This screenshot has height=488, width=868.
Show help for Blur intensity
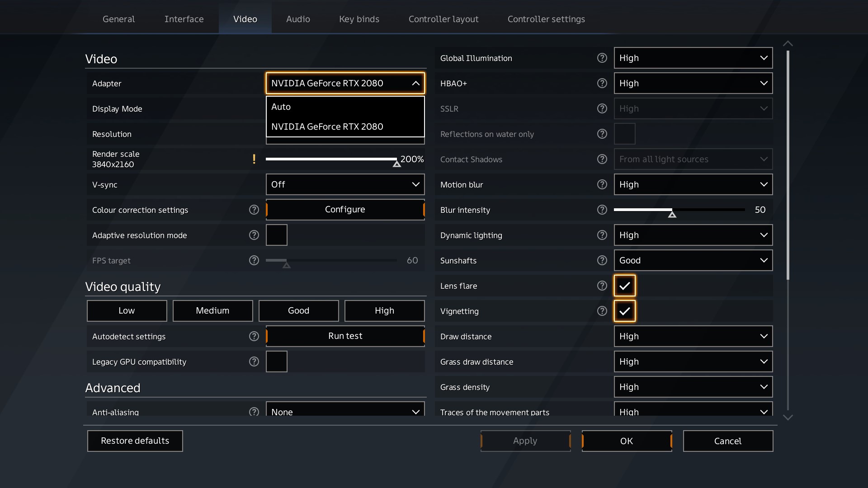pyautogui.click(x=602, y=210)
